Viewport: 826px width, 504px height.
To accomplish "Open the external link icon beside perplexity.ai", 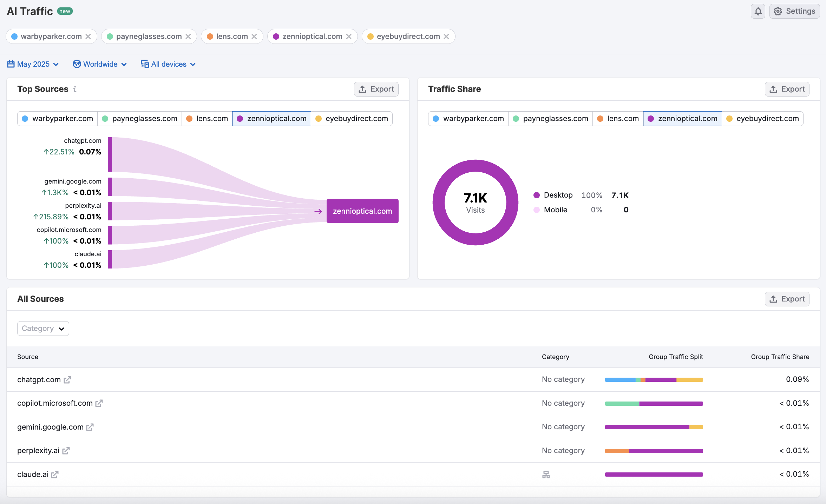I will coord(66,451).
